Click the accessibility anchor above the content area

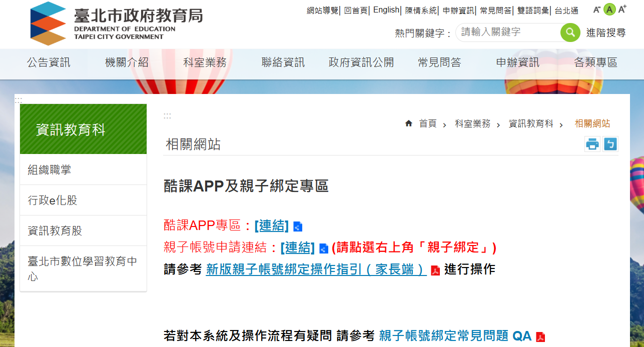coord(167,115)
